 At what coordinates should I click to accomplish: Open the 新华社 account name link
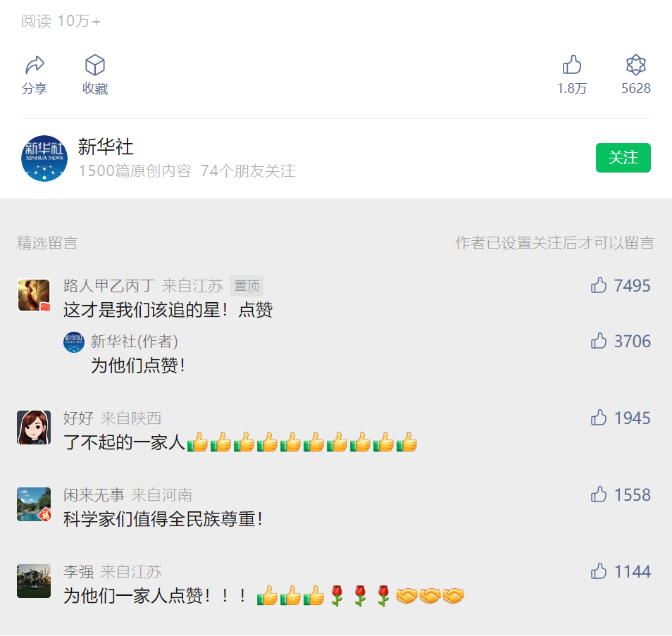click(x=106, y=147)
